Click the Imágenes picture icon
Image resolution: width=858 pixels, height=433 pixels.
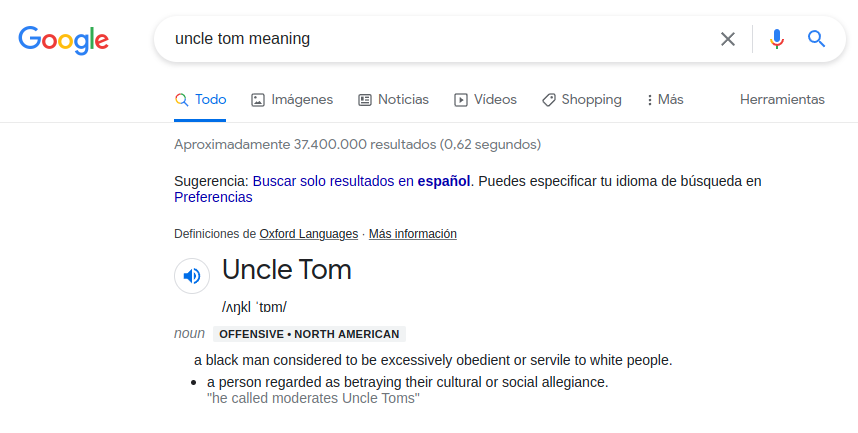click(x=258, y=100)
